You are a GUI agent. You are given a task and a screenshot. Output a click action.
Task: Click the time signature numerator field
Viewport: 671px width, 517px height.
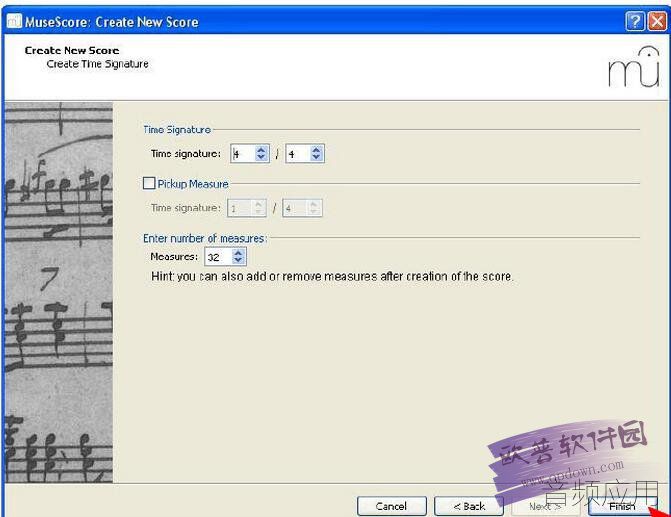click(x=243, y=153)
